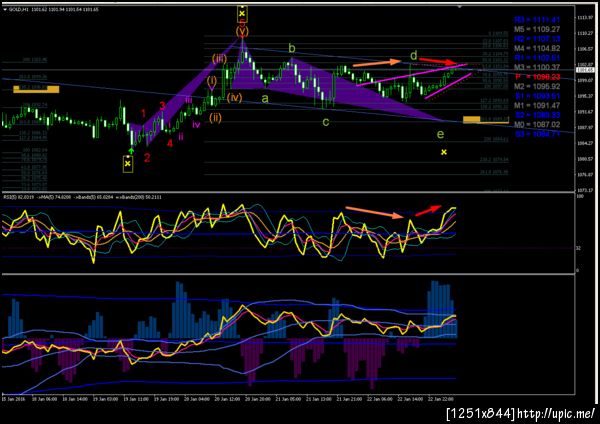Select the boxed yellow x label at the chart top
600x424 pixels.
(x=242, y=14)
